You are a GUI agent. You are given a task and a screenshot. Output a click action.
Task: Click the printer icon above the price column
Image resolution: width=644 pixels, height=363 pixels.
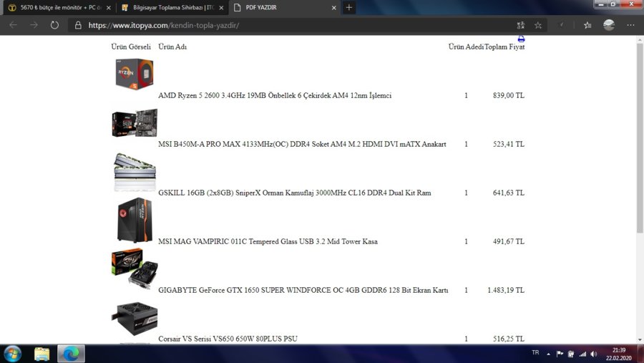[x=521, y=39]
